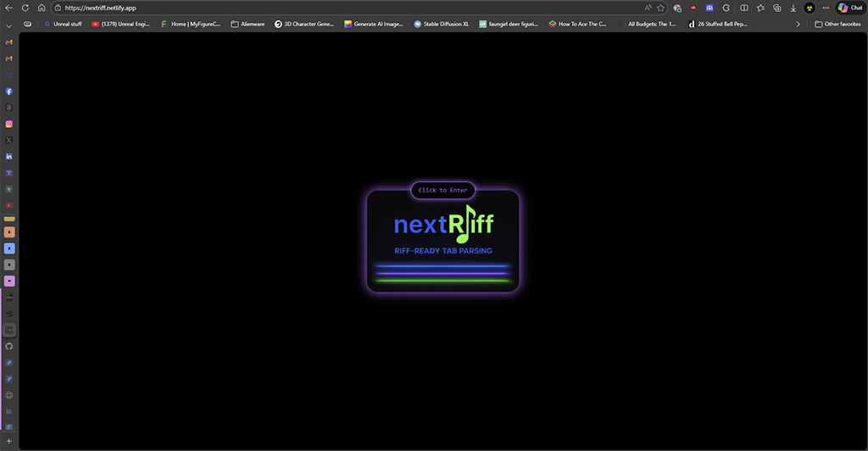Open the Stable Diffusion XL bookmark
The height and width of the screenshot is (451, 868).
pyautogui.click(x=441, y=24)
